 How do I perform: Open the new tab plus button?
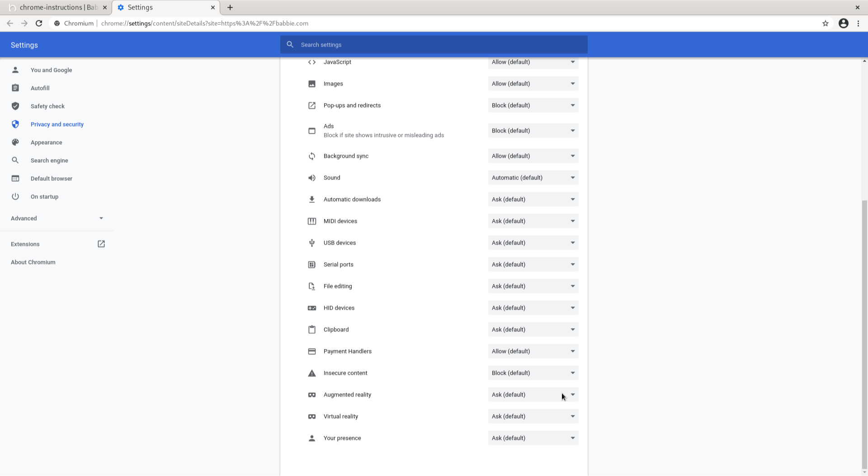[230, 8]
